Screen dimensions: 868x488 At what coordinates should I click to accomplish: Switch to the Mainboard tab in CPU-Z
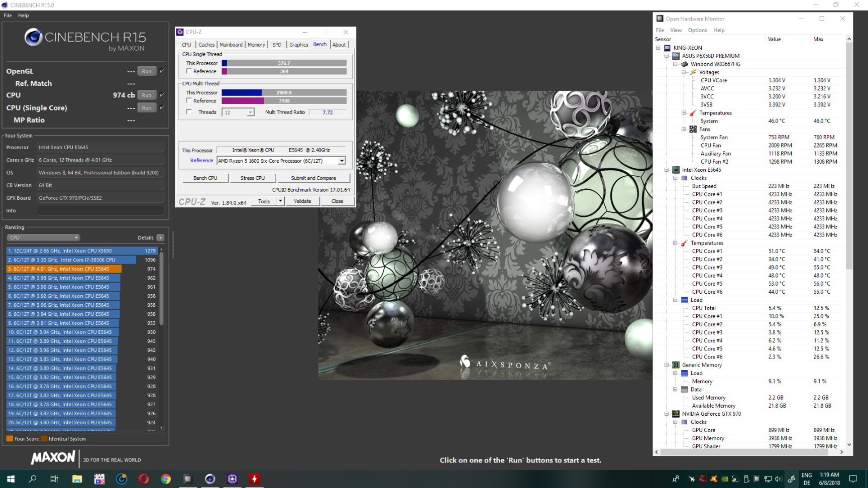point(231,45)
